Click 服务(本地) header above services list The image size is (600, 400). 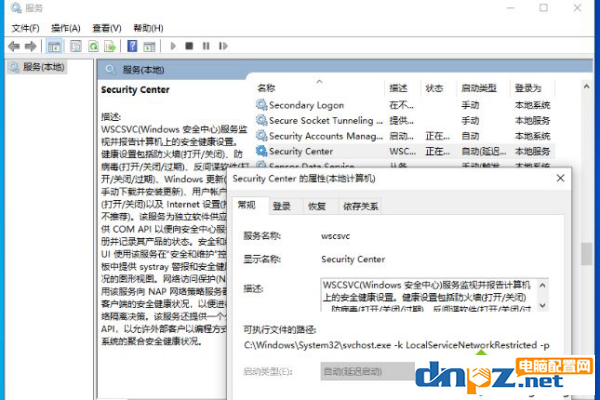click(143, 70)
